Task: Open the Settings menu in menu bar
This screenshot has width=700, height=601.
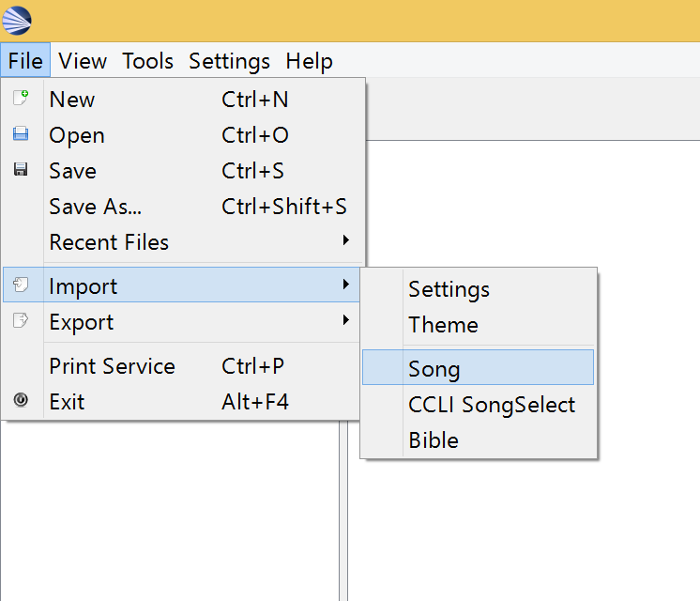Action: [x=230, y=61]
